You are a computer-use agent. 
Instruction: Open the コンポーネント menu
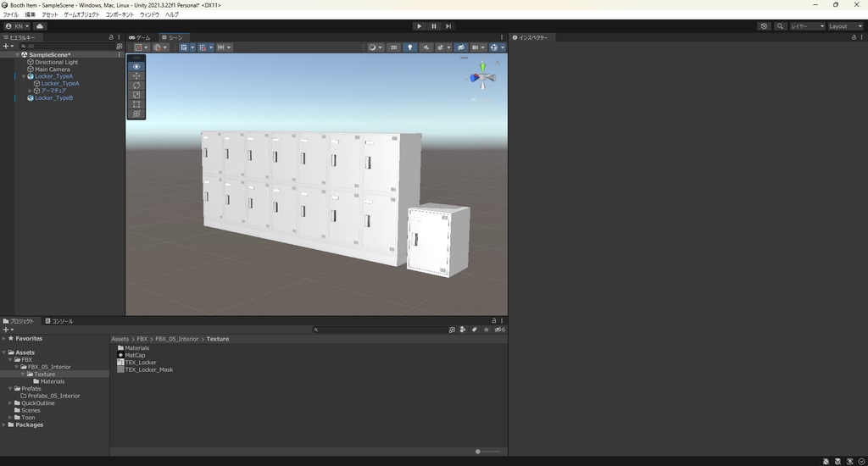point(120,14)
